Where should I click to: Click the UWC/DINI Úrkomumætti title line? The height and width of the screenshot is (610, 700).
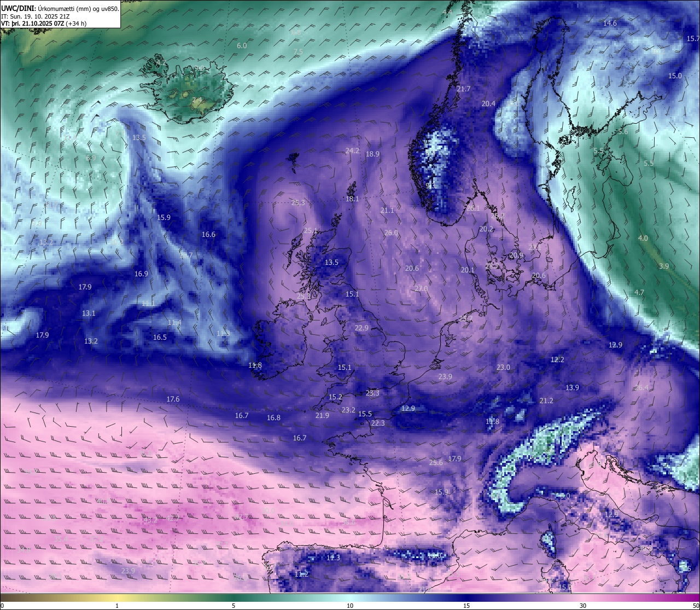(60, 9)
